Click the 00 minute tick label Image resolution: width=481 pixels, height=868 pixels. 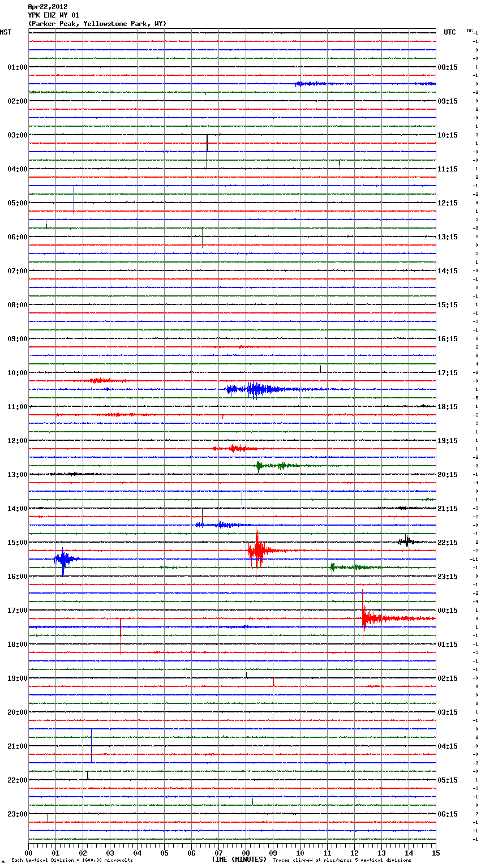coord(28,853)
